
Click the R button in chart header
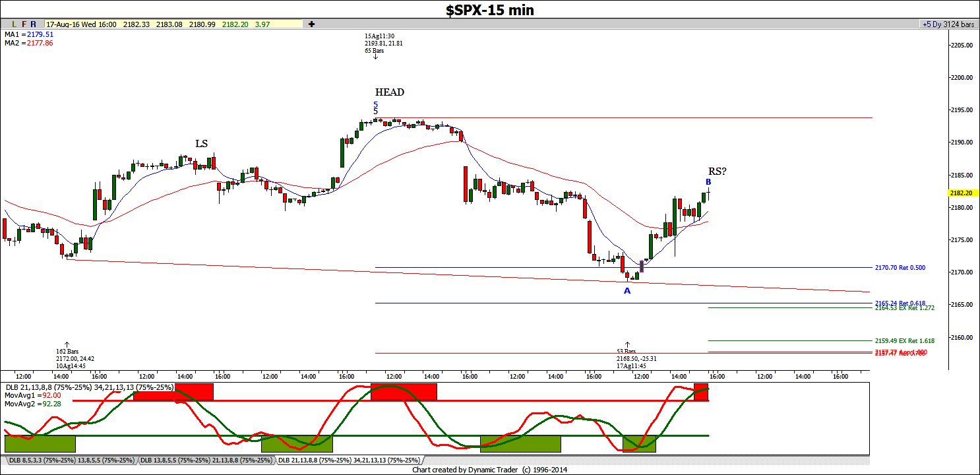click(x=33, y=24)
